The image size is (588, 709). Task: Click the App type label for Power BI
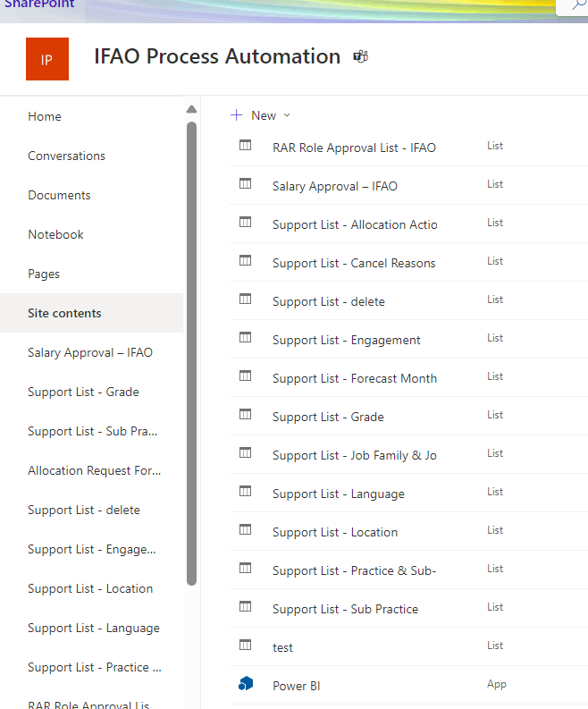click(497, 684)
